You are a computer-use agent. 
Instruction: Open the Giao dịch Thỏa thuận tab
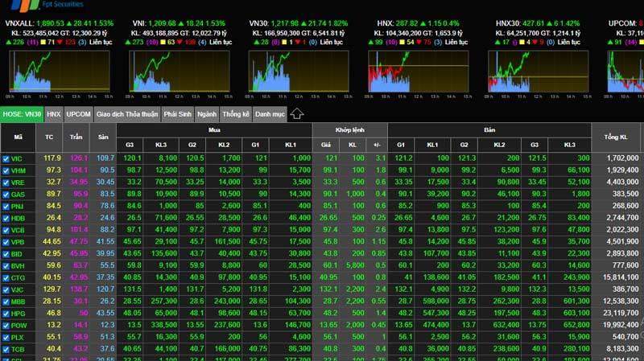point(127,114)
